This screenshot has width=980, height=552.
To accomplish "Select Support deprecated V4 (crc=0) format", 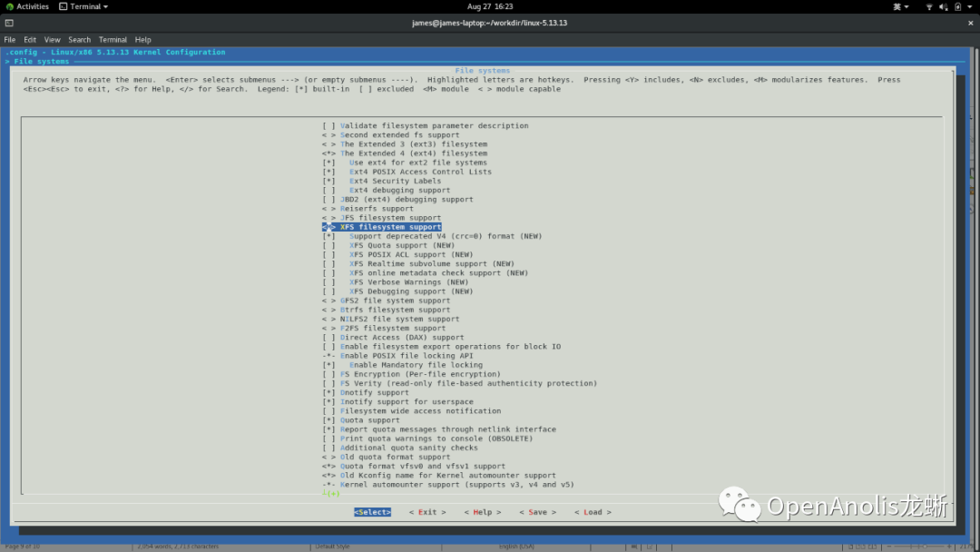I will tap(432, 236).
